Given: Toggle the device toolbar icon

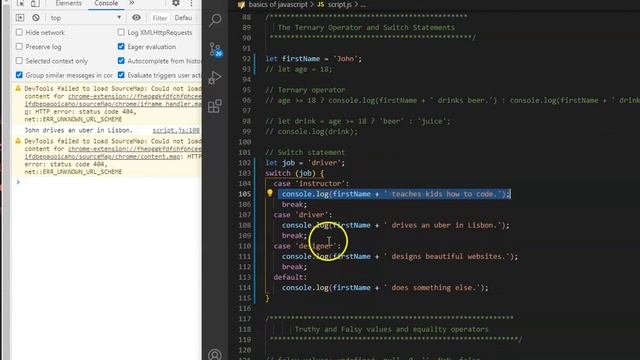Looking at the screenshot, I should (x=36, y=3).
